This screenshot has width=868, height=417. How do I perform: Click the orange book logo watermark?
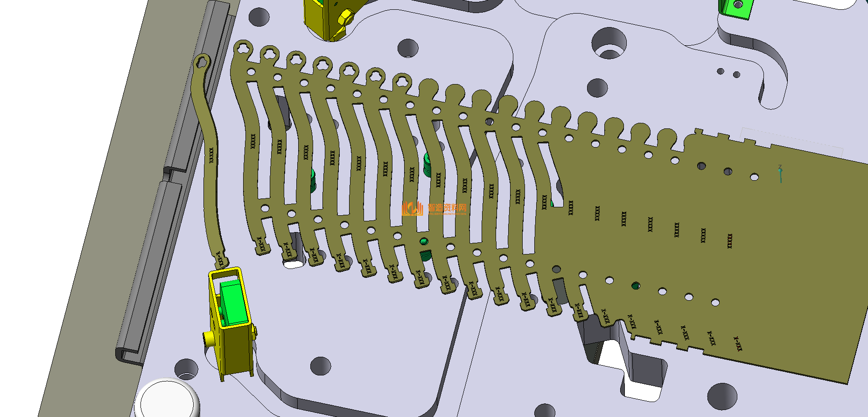[x=412, y=208]
